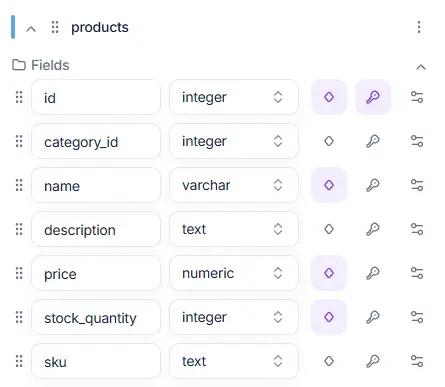Open attribute settings for name field
This screenshot has width=445, height=387.
pyautogui.click(x=417, y=185)
